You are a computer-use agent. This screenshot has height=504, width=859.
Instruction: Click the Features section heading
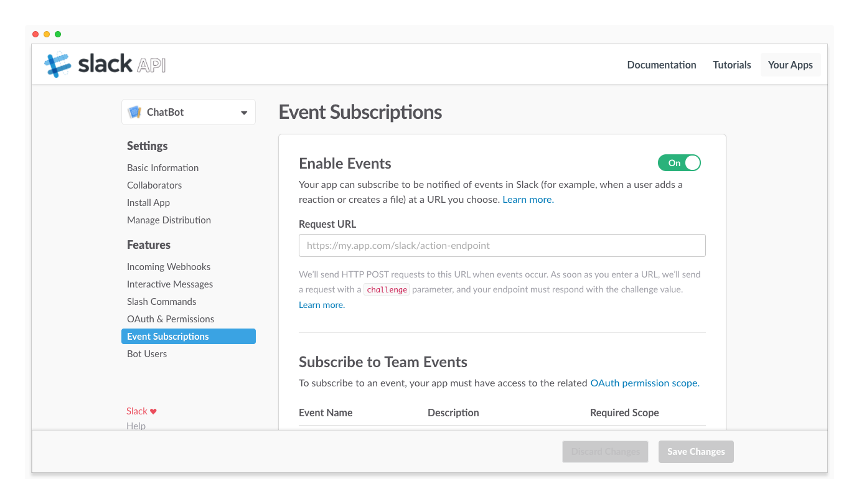point(149,245)
